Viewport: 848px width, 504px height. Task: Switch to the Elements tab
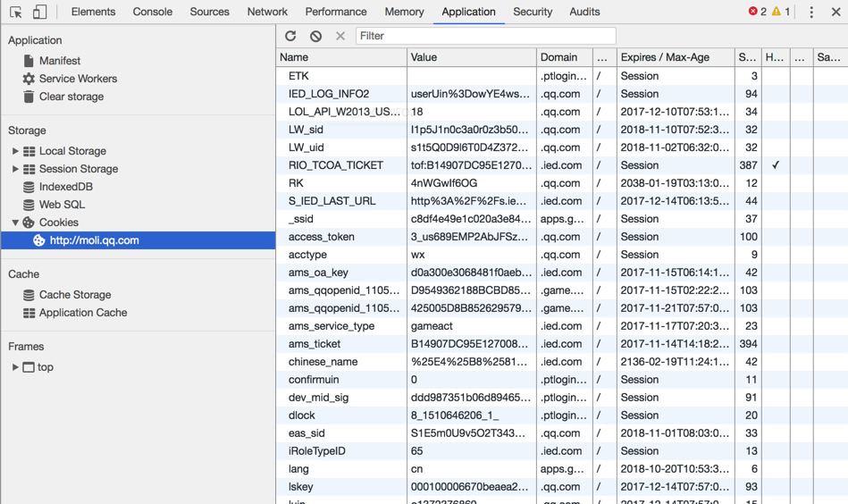coord(93,12)
